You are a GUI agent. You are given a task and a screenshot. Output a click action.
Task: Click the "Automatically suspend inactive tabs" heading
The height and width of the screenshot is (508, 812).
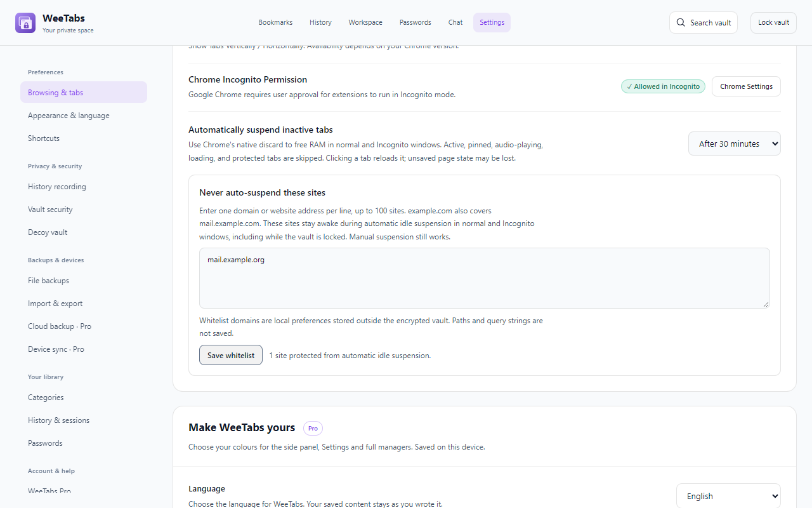coord(261,130)
